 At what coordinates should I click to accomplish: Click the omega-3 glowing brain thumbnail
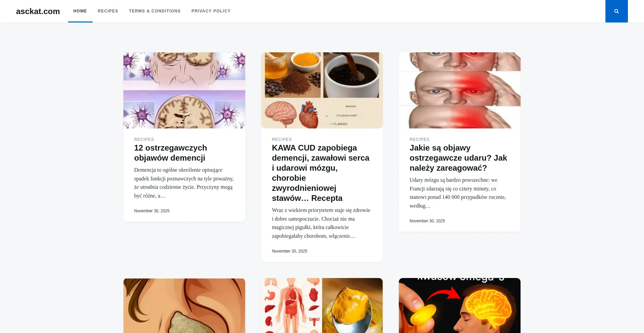coord(460,306)
